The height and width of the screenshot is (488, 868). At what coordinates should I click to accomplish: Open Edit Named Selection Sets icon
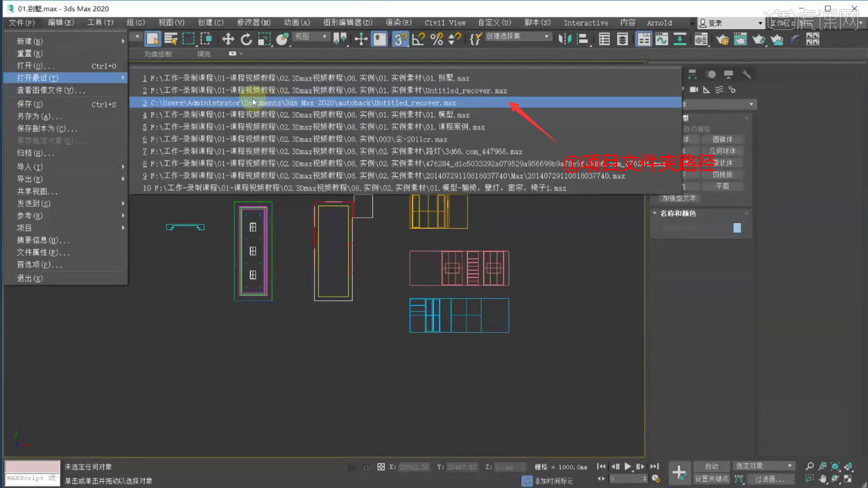[x=475, y=39]
